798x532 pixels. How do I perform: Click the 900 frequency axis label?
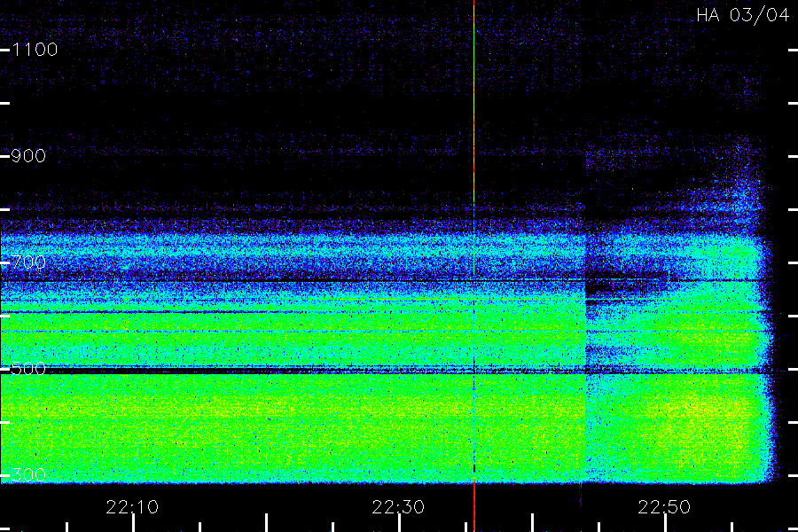point(28,156)
